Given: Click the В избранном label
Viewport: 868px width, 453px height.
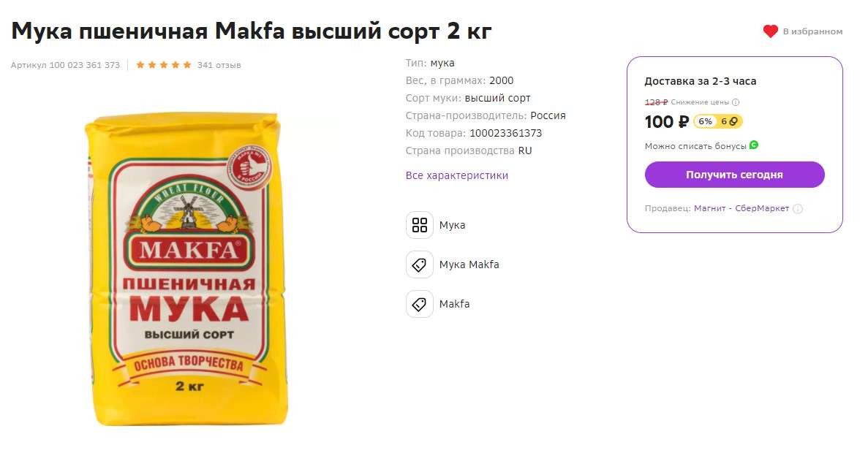Looking at the screenshot, I should [x=812, y=31].
